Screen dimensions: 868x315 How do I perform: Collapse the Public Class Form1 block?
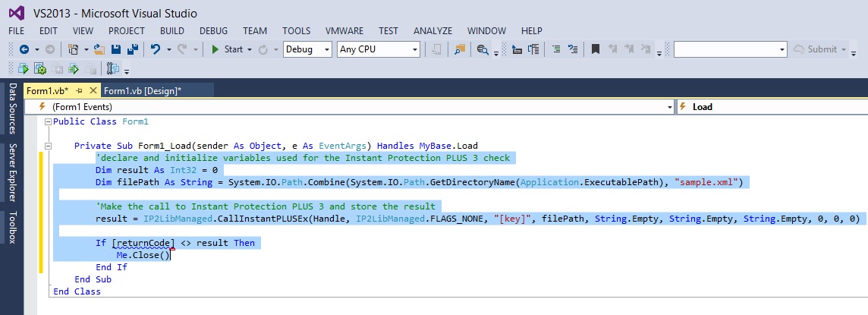click(x=48, y=121)
